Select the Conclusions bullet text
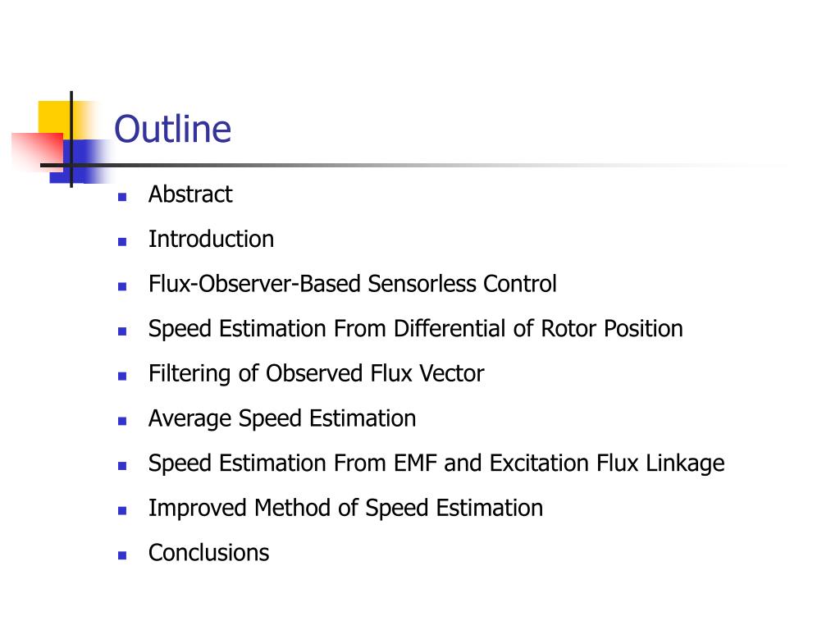 (209, 553)
